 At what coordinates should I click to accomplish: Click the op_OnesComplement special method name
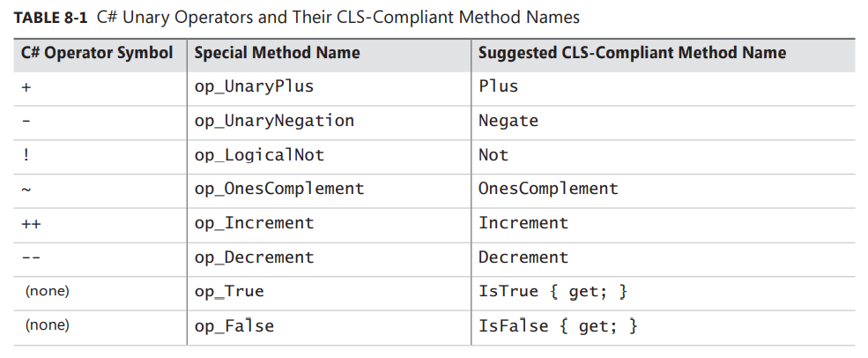[279, 189]
